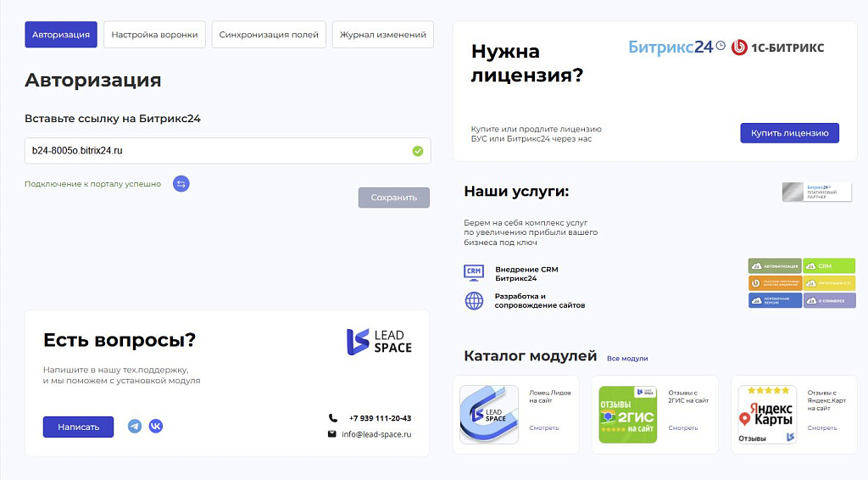The height and width of the screenshot is (480, 868).
Task: Click the Битрикс24 logo
Action: (676, 47)
